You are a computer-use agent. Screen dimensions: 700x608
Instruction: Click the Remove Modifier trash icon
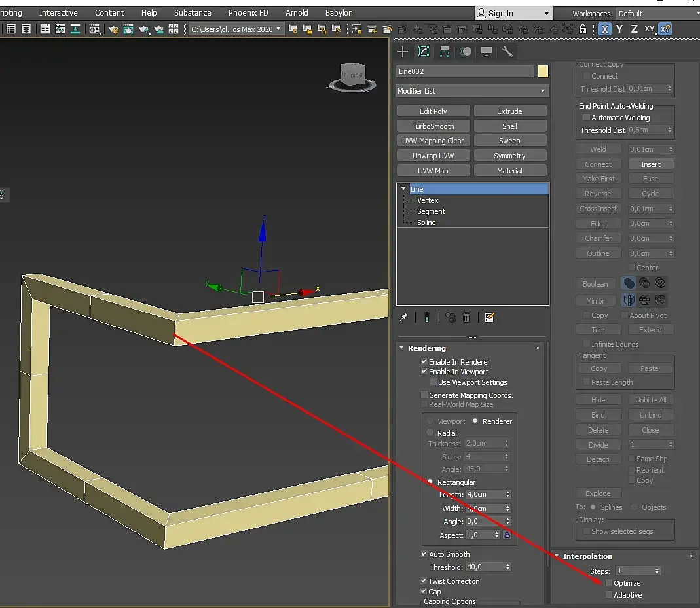pos(466,317)
